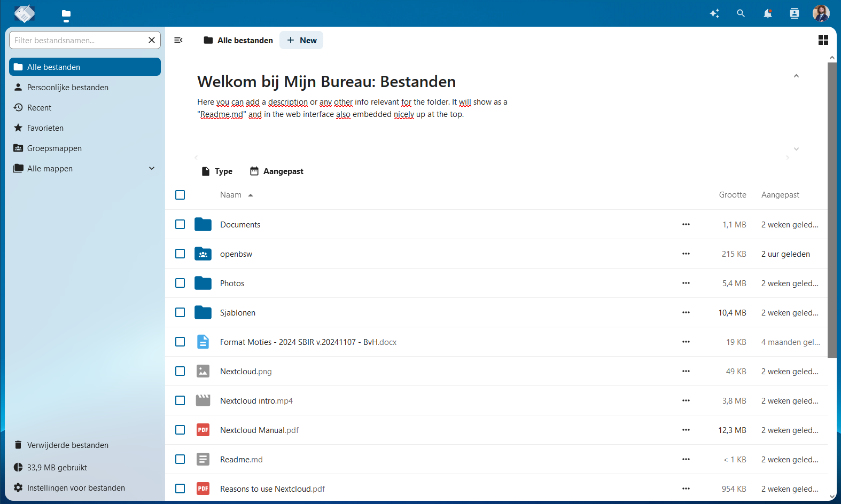Open the user avatar menu
This screenshot has height=504, width=841.
[x=821, y=13]
